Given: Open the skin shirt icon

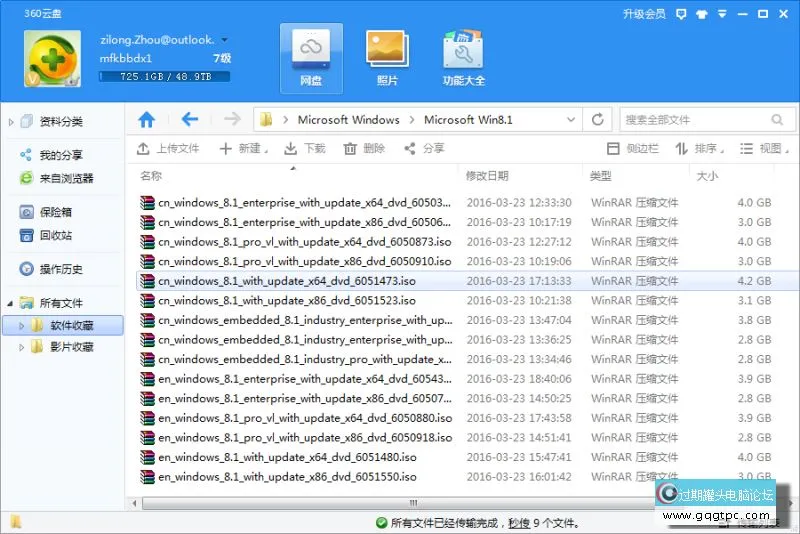Looking at the screenshot, I should pyautogui.click(x=702, y=14).
